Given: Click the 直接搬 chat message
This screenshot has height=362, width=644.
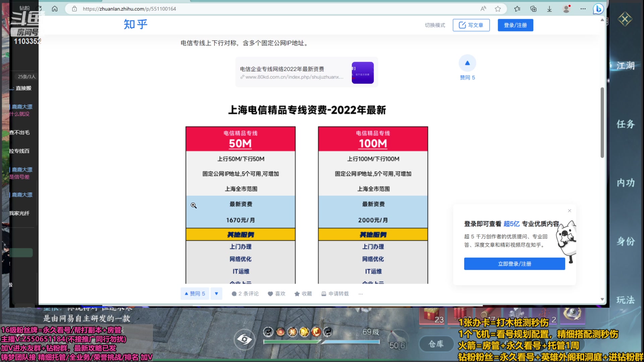Looking at the screenshot, I should pyautogui.click(x=23, y=88).
